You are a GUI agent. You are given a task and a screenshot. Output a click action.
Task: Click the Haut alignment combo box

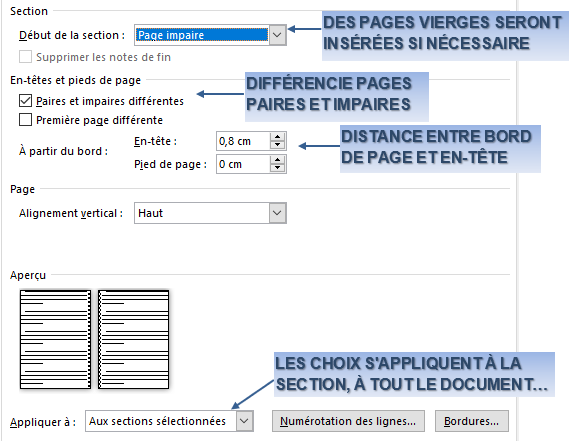[x=210, y=213]
